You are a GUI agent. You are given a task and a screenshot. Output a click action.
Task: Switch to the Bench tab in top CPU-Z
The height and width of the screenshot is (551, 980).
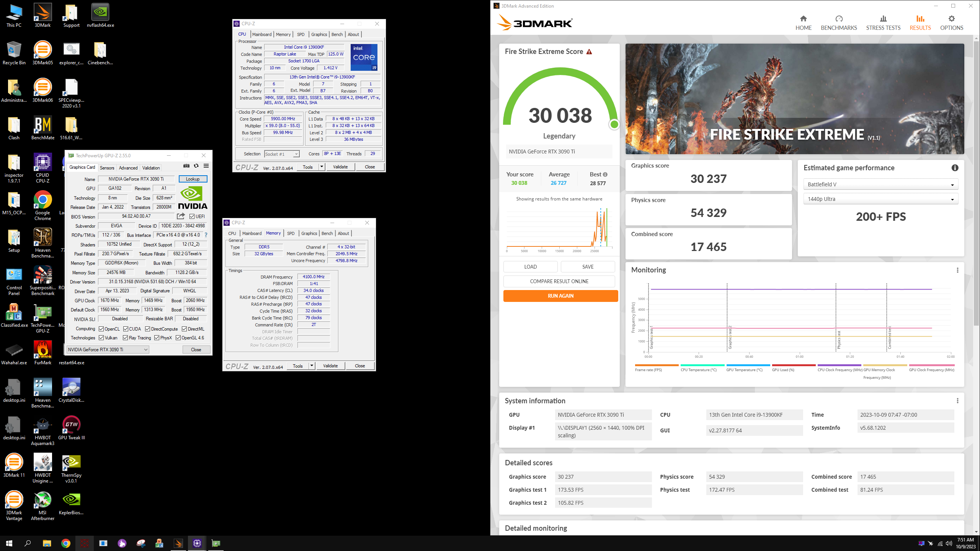coord(337,34)
